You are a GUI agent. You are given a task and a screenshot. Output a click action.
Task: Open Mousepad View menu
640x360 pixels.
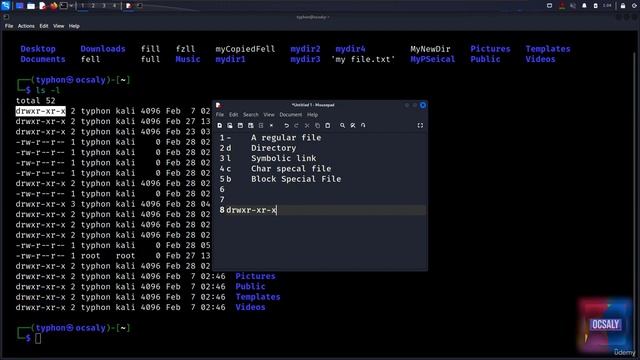[x=269, y=115]
